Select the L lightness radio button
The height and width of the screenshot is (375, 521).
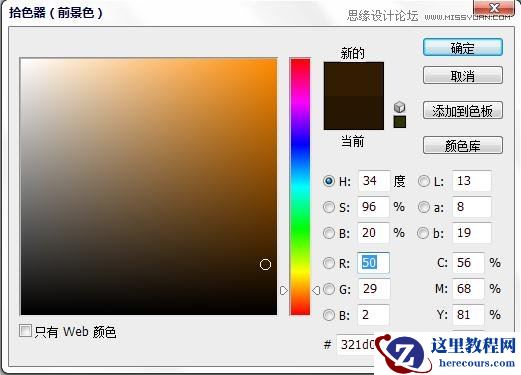pos(424,181)
